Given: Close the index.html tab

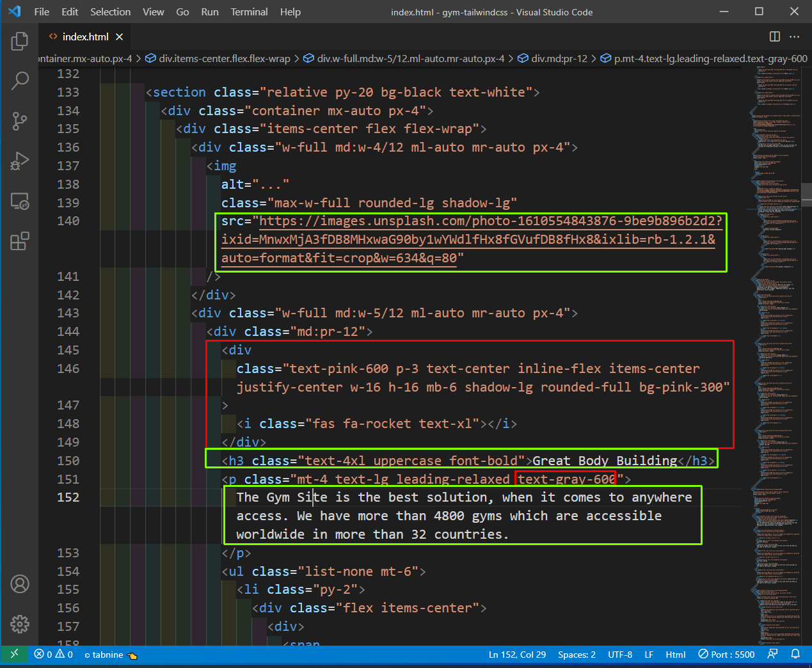Looking at the screenshot, I should (120, 36).
